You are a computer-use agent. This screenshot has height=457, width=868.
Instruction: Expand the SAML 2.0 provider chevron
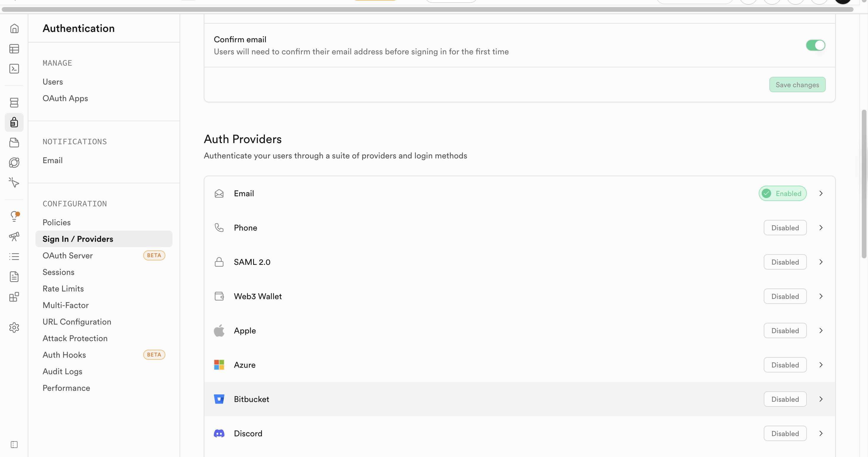point(821,262)
